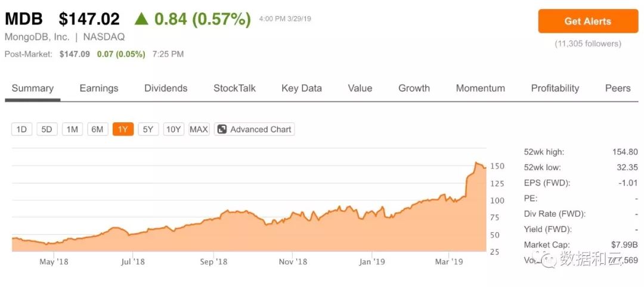Select the 1D time range
Image resolution: width=644 pixels, height=287 pixels.
pyautogui.click(x=21, y=129)
